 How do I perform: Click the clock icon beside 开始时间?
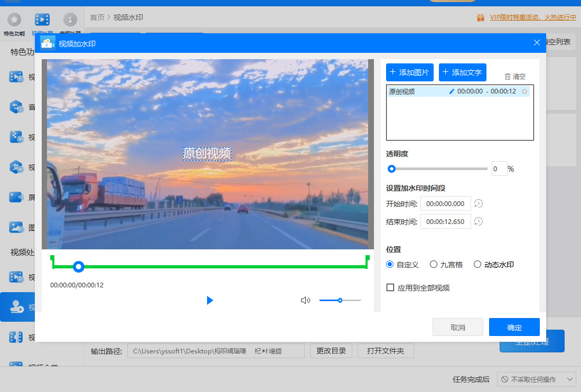point(479,203)
